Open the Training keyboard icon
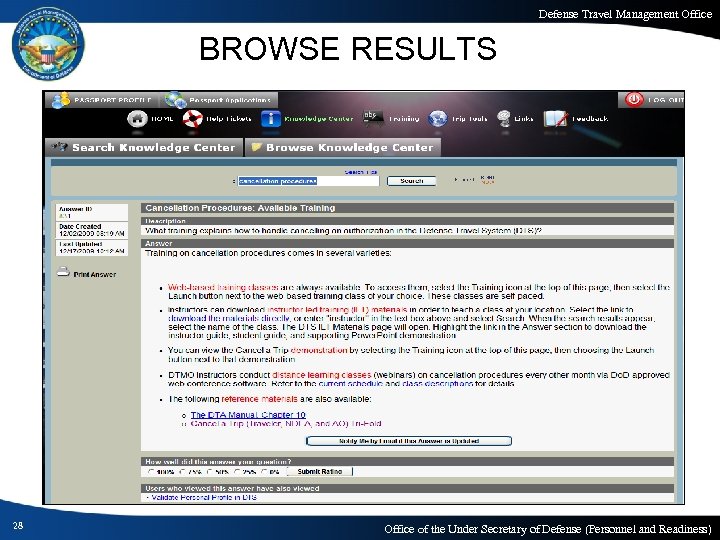720x540 pixels. [x=373, y=118]
